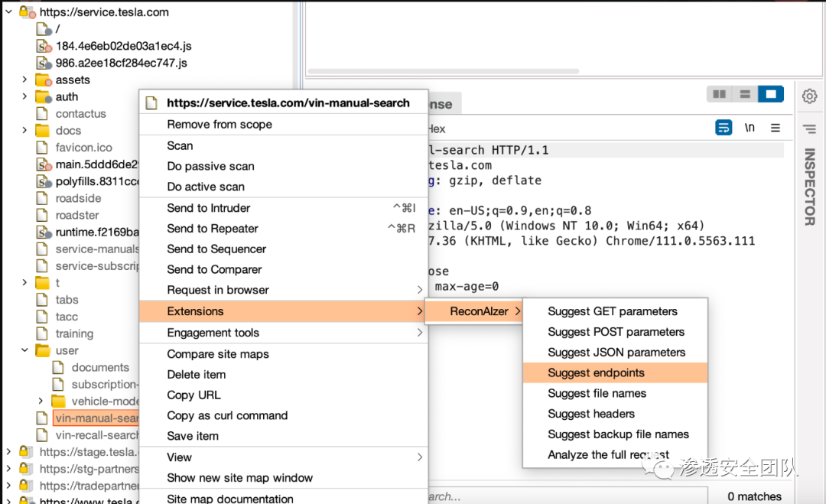Open the Engagement tools submenu

point(284,333)
